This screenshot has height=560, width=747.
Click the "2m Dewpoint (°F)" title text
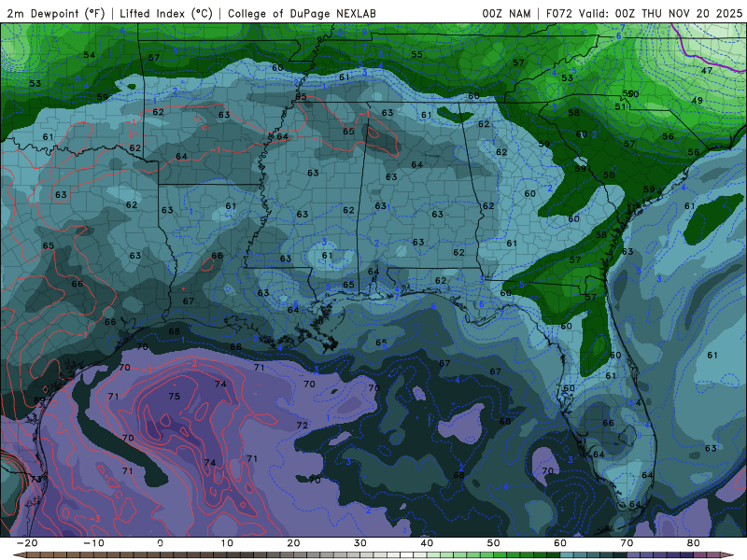(x=56, y=13)
